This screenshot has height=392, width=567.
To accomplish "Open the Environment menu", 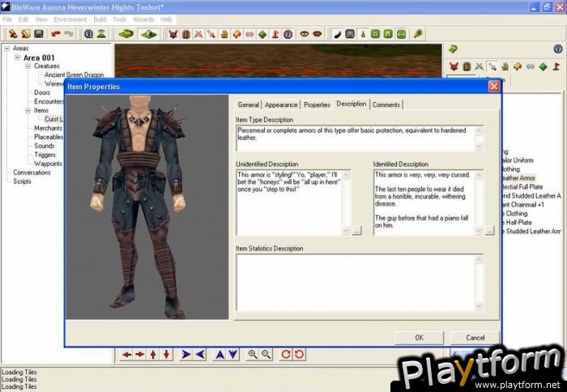I will 70,19.
